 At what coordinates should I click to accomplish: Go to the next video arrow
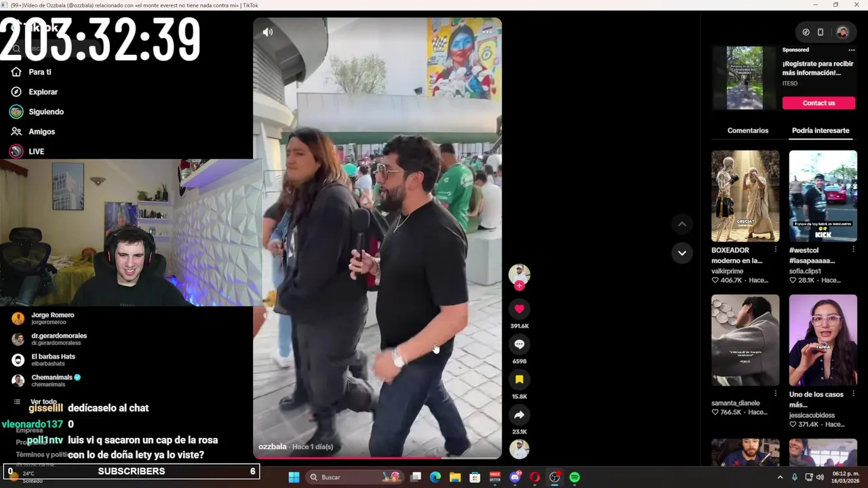tap(682, 253)
